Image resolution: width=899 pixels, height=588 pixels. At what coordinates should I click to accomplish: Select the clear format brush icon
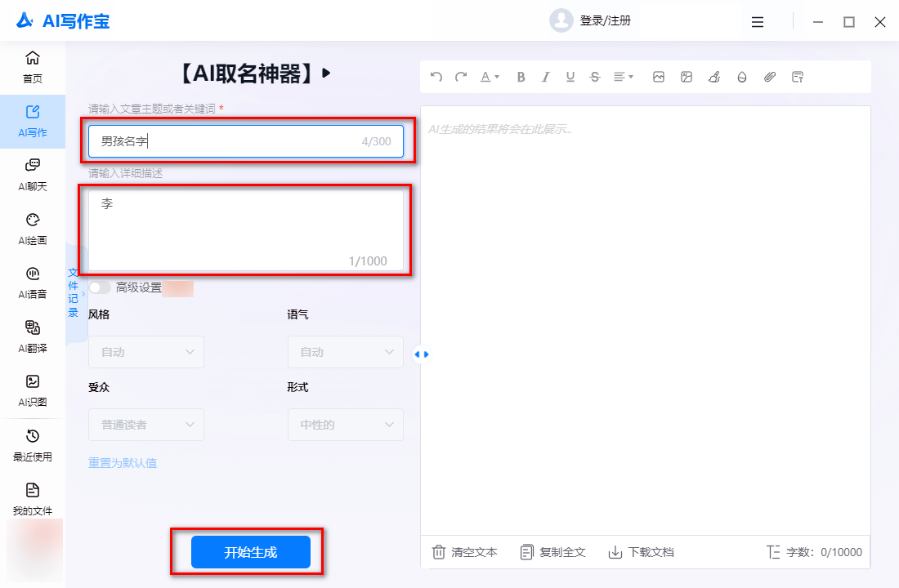pyautogui.click(x=714, y=77)
